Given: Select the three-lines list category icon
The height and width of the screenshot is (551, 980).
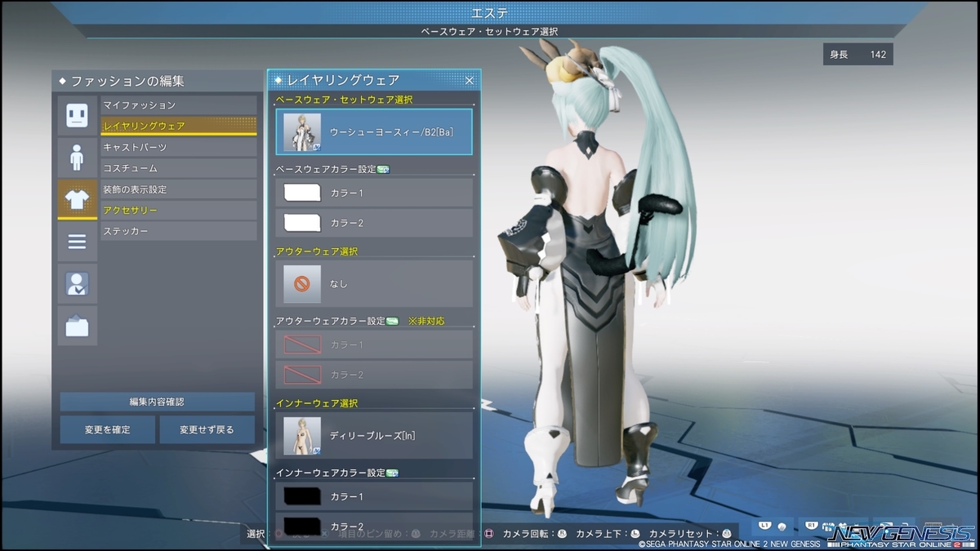Looking at the screenshot, I should coord(77,242).
